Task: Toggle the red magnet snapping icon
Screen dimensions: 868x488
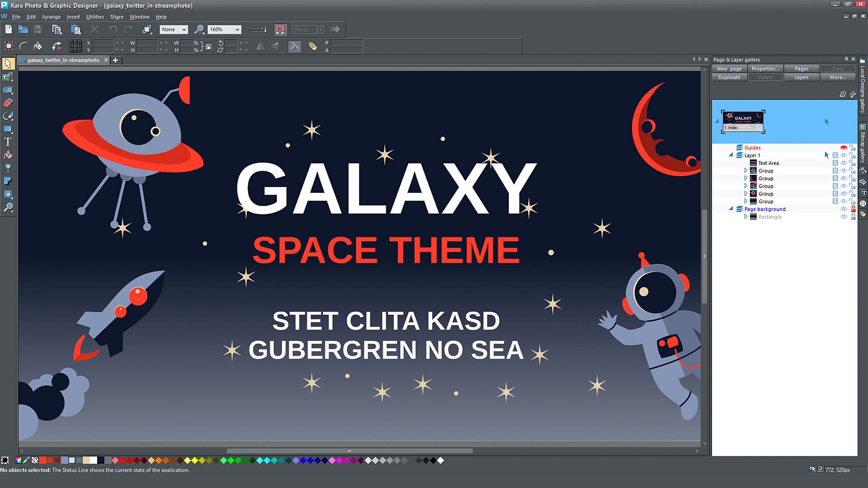Action: 280,30
